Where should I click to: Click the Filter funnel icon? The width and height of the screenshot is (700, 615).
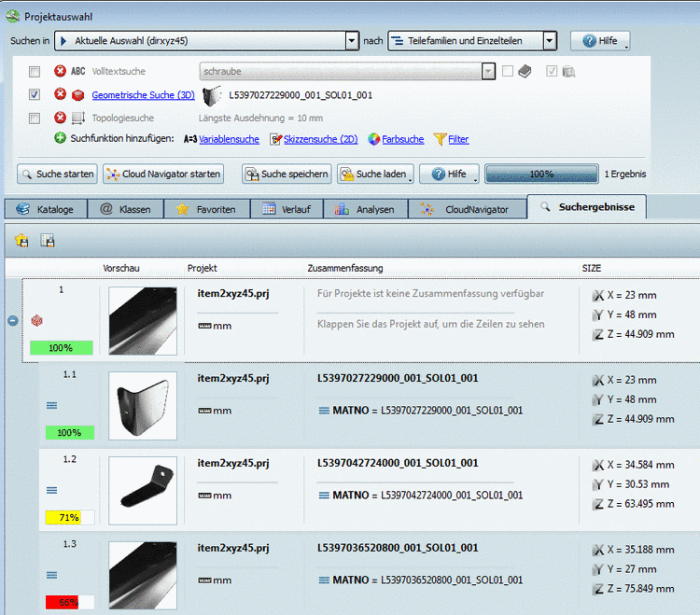pos(440,139)
